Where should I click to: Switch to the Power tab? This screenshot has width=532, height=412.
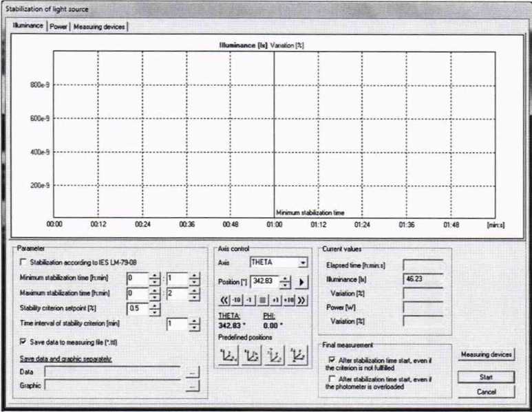tap(58, 26)
